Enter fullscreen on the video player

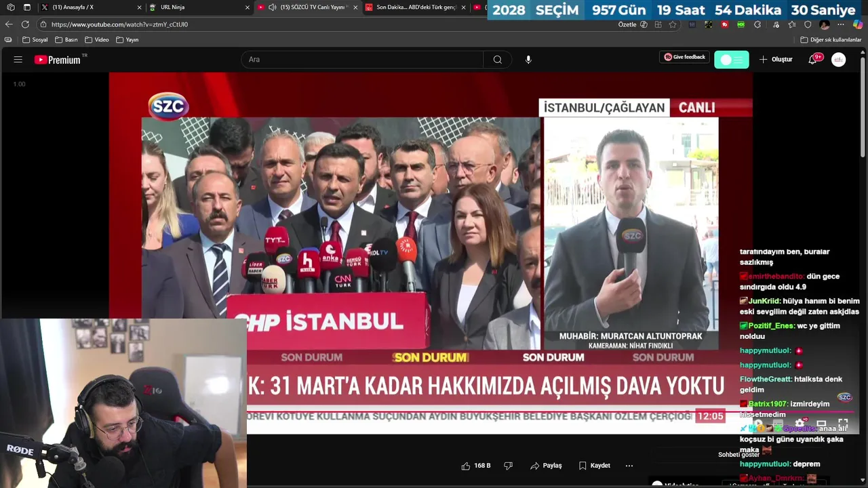(x=843, y=424)
